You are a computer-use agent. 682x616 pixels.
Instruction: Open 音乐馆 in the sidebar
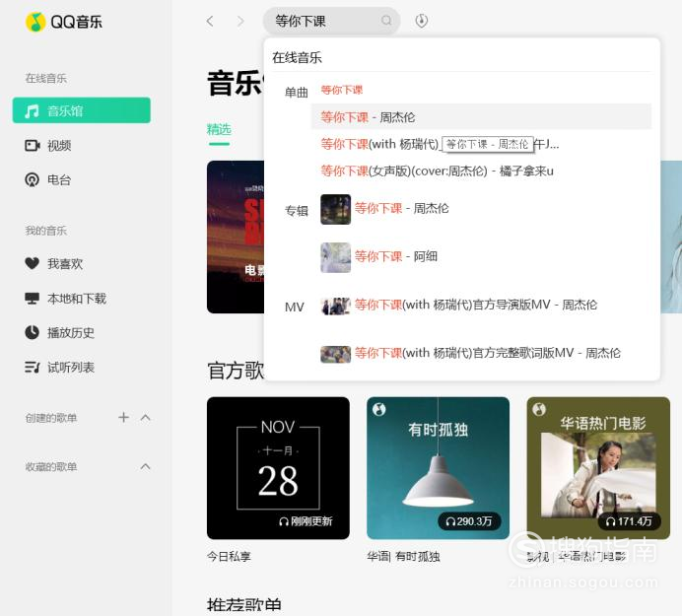[82, 110]
